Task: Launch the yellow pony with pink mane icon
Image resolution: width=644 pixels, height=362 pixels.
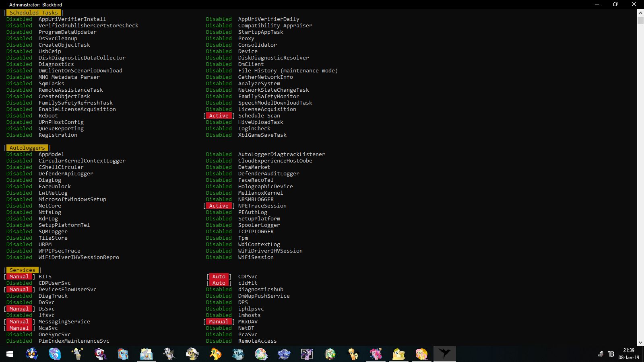Action: pyautogui.click(x=422, y=354)
